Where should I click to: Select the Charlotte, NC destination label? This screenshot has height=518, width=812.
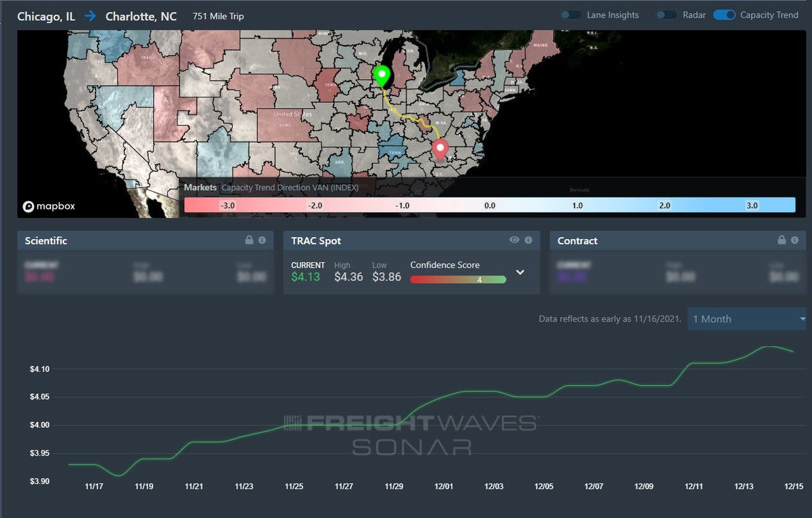pyautogui.click(x=141, y=16)
